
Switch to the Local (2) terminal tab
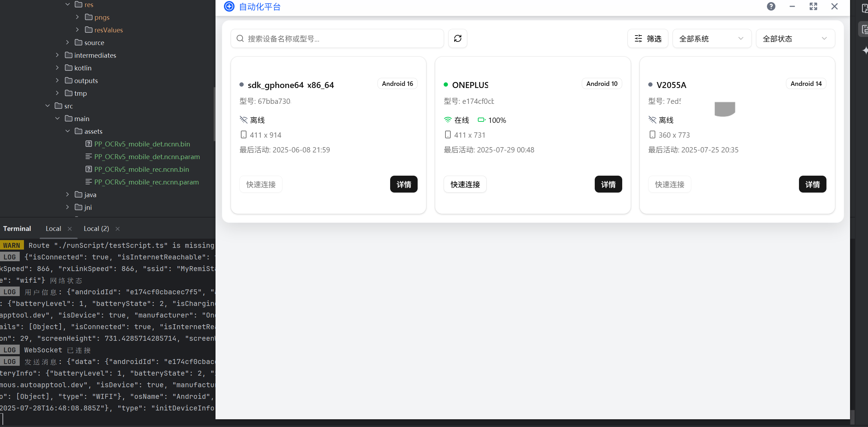pyautogui.click(x=96, y=229)
